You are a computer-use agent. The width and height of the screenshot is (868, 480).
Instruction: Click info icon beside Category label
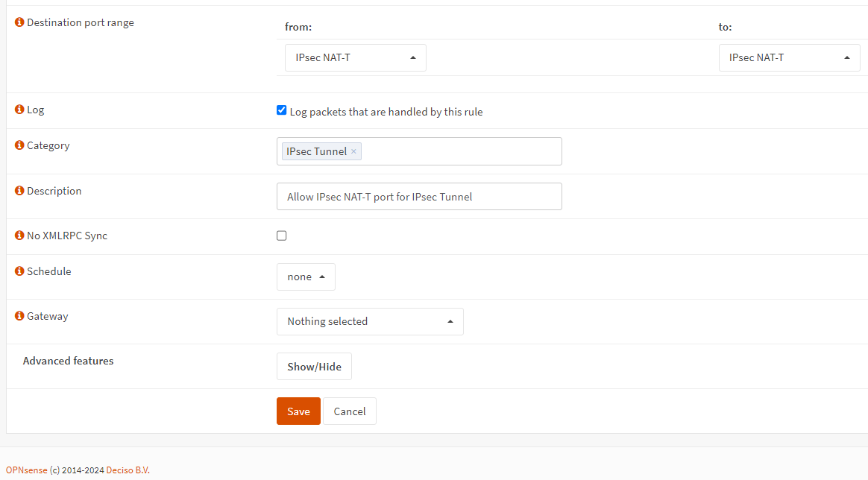tap(19, 145)
